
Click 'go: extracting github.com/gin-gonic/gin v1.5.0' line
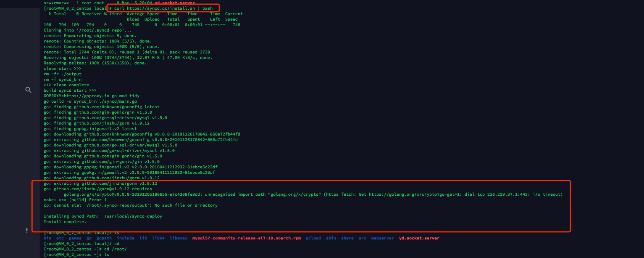pyautogui.click(x=102, y=162)
